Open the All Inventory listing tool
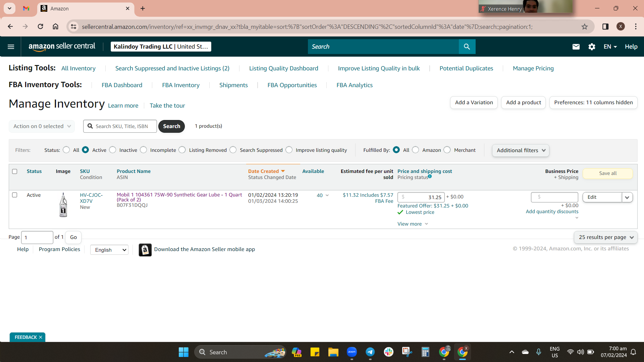 (78, 68)
